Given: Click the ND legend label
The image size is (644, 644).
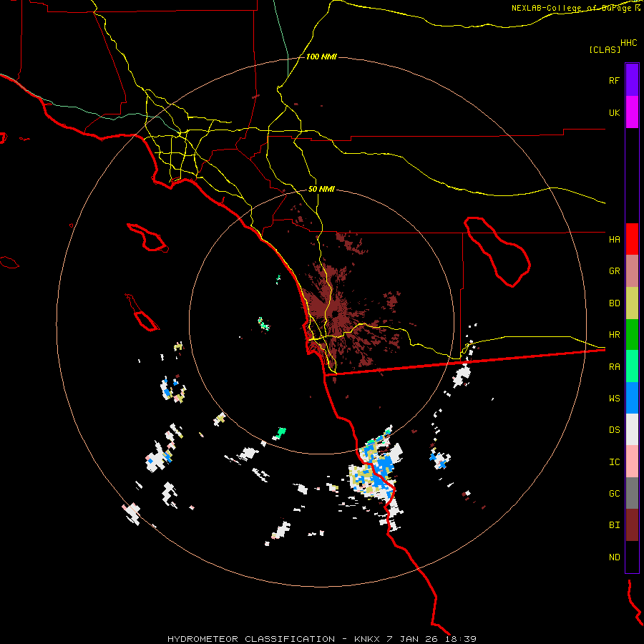Looking at the screenshot, I should (x=614, y=557).
